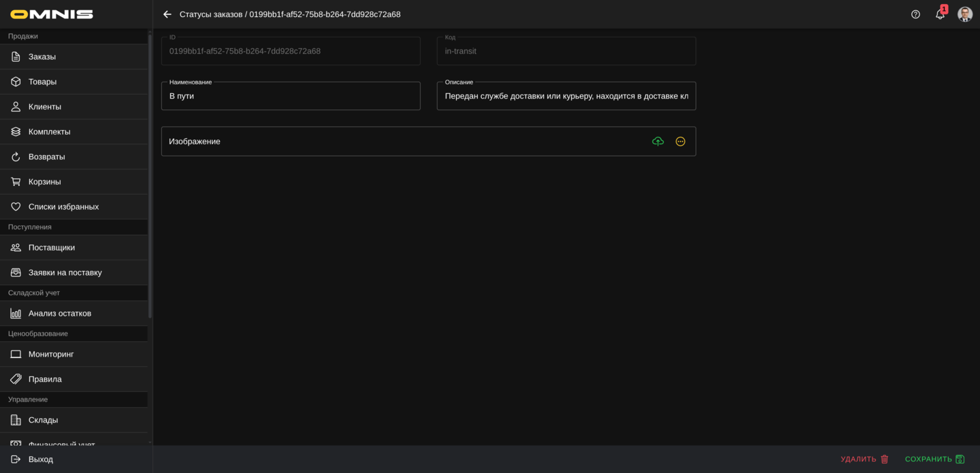The height and width of the screenshot is (473, 980).
Task: Open Анализ остатков page
Action: pyautogui.click(x=60, y=314)
